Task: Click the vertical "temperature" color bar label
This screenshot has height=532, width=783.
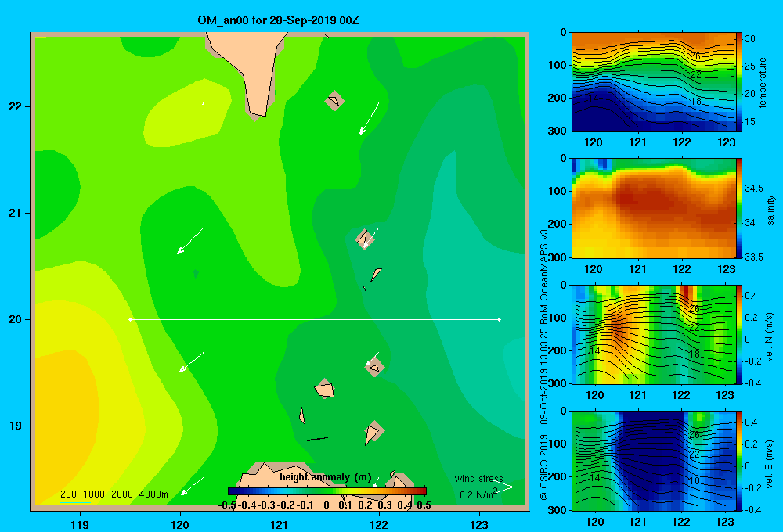Action: (762, 82)
